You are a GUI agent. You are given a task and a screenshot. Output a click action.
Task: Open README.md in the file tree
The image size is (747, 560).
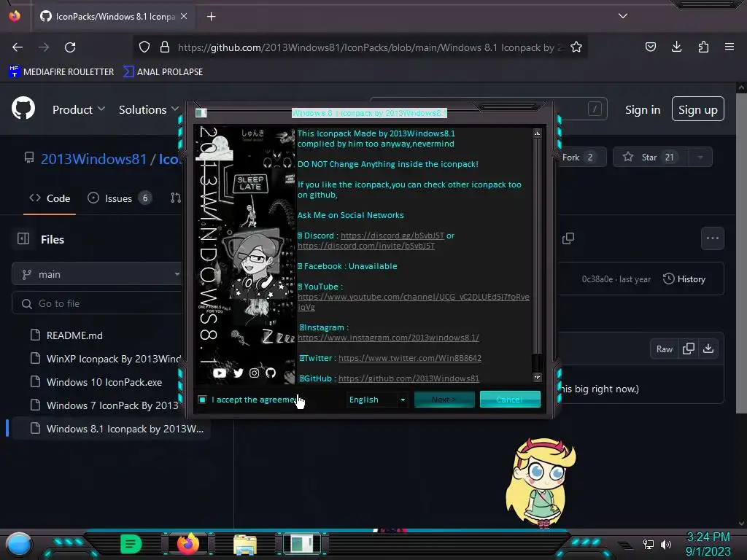coord(74,335)
